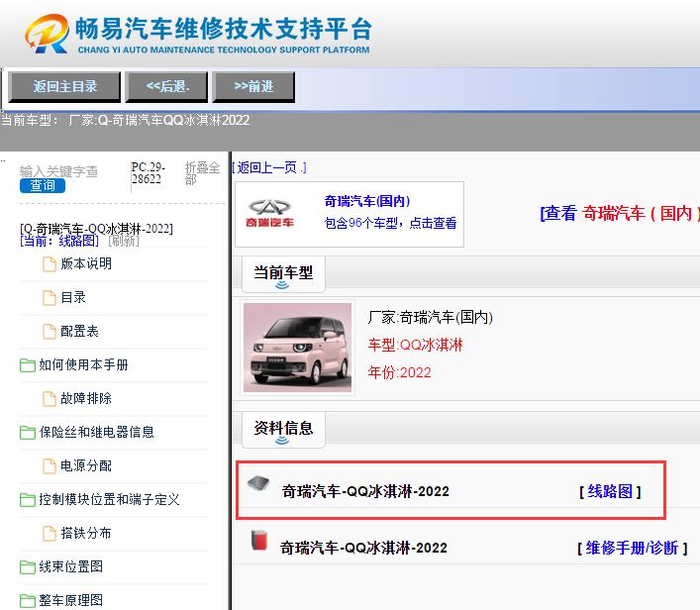Select the 控制模块位置和端子定义 tree item
This screenshot has width=700, height=610.
point(109,500)
